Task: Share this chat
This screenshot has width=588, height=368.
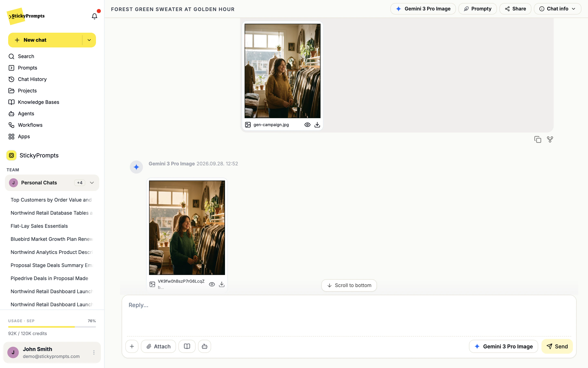Action: pos(515,9)
